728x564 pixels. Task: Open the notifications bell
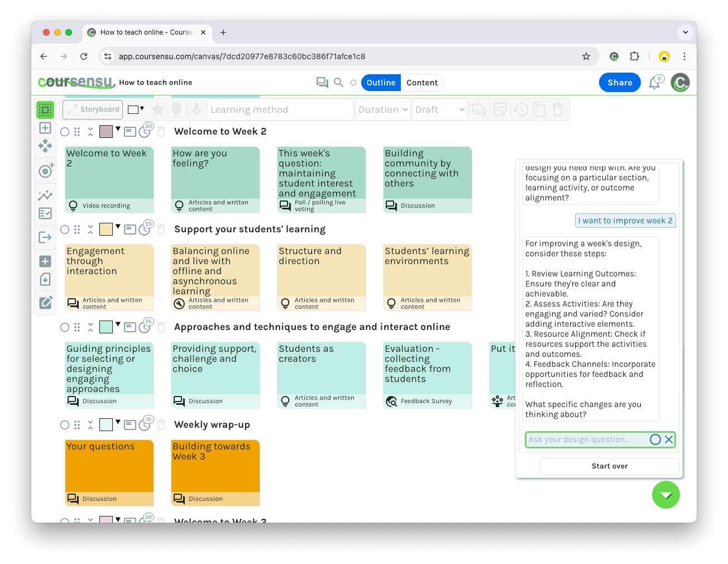click(654, 83)
